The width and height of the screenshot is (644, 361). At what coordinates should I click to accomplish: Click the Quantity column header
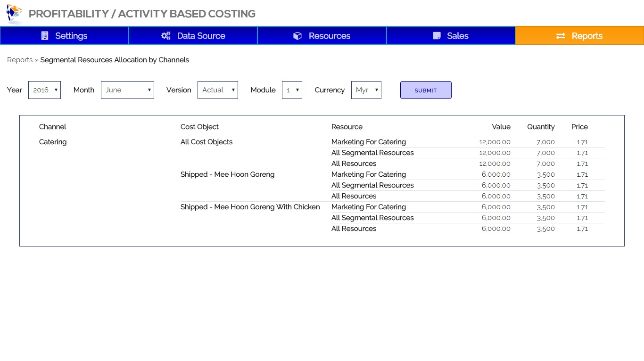(x=541, y=127)
